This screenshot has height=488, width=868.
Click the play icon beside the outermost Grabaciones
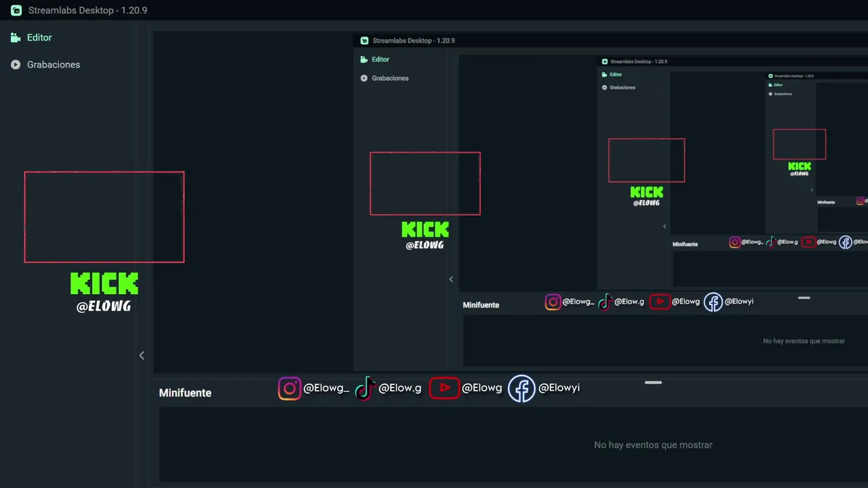[16, 65]
